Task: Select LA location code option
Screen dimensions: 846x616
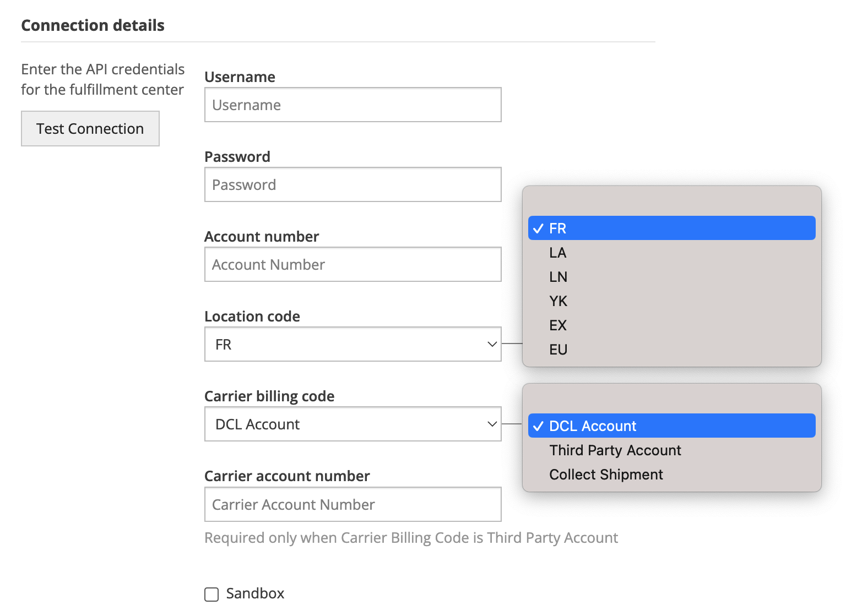Action: 558,253
